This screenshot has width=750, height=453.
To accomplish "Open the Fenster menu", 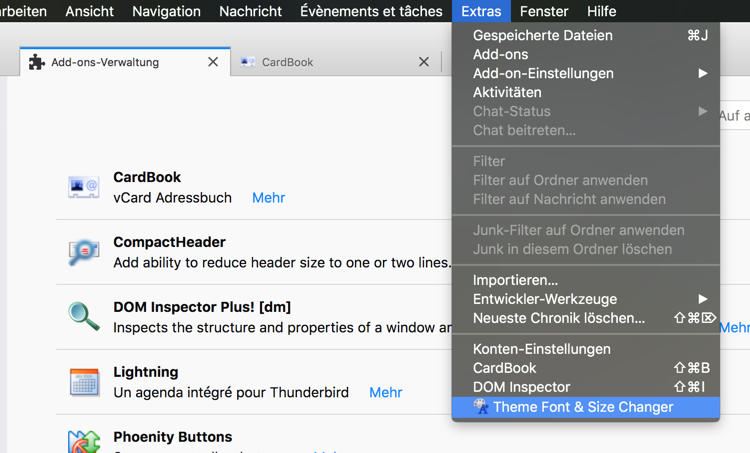I will 544,11.
